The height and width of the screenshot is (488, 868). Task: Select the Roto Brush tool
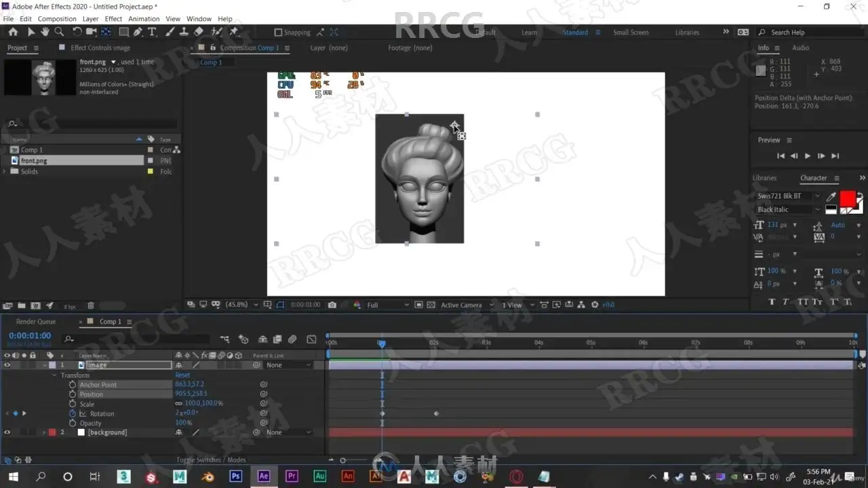coord(217,32)
